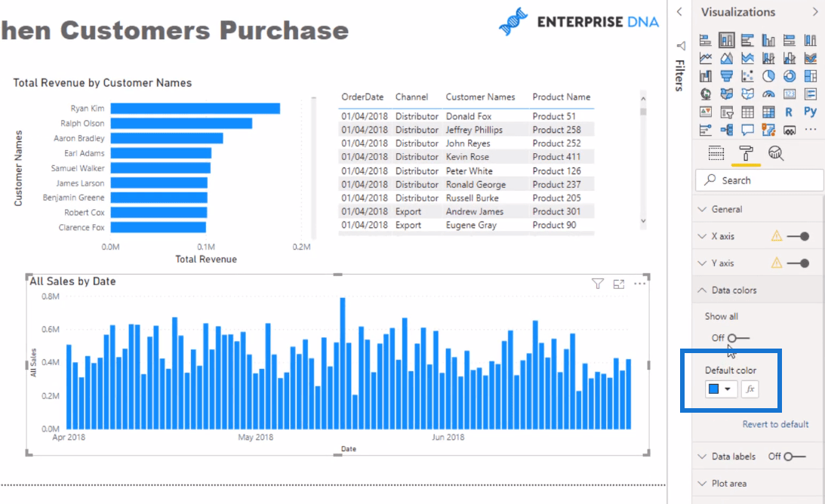Select the Gauge visual
This screenshot has height=504, width=825.
768,94
